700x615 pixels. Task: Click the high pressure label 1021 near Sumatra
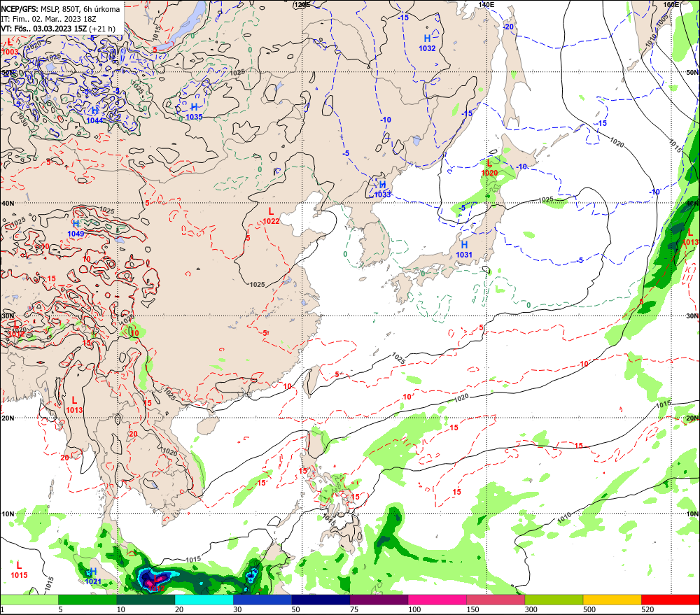[x=93, y=581]
